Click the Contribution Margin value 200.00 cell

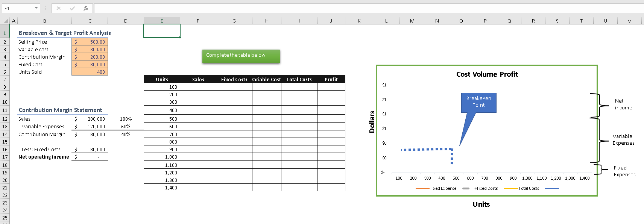[x=90, y=57]
